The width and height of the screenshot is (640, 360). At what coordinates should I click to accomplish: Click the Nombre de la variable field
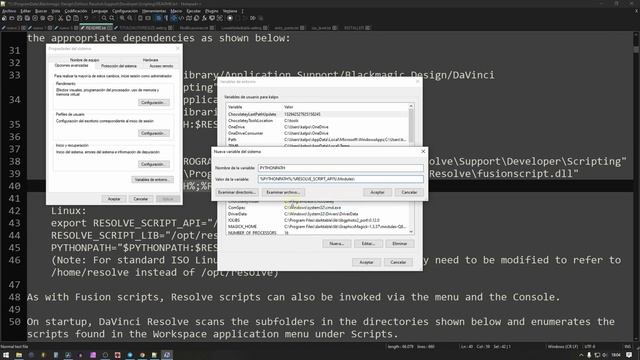(x=340, y=168)
